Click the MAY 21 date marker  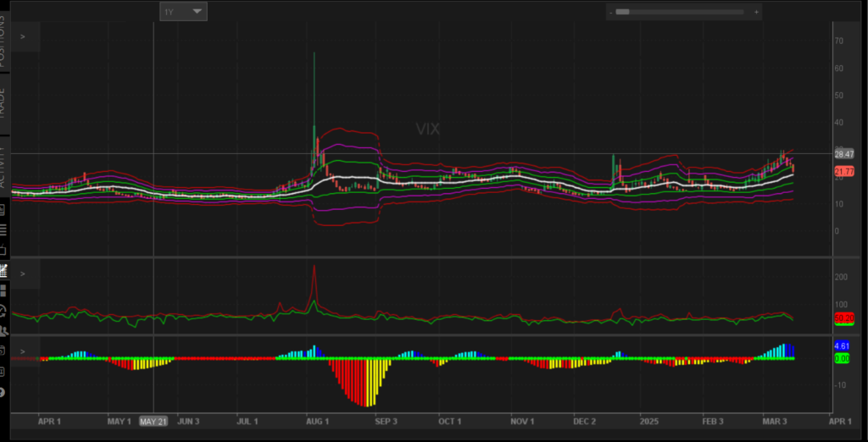point(153,421)
